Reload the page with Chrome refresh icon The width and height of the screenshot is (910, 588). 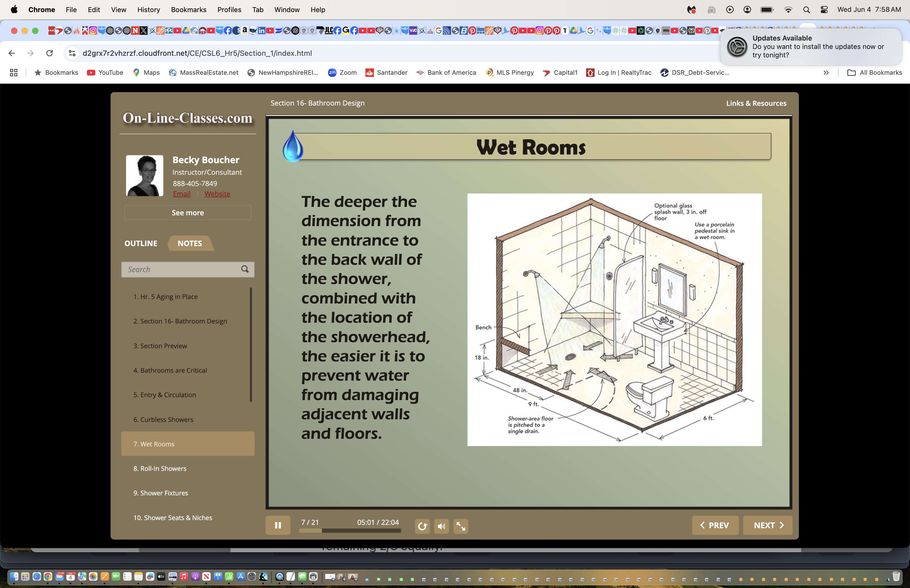[49, 53]
